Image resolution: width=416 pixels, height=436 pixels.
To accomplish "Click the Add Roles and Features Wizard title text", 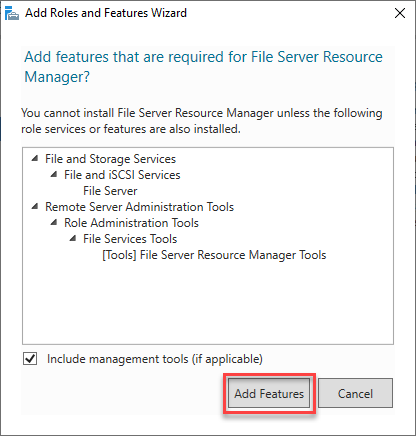I will pos(106,13).
